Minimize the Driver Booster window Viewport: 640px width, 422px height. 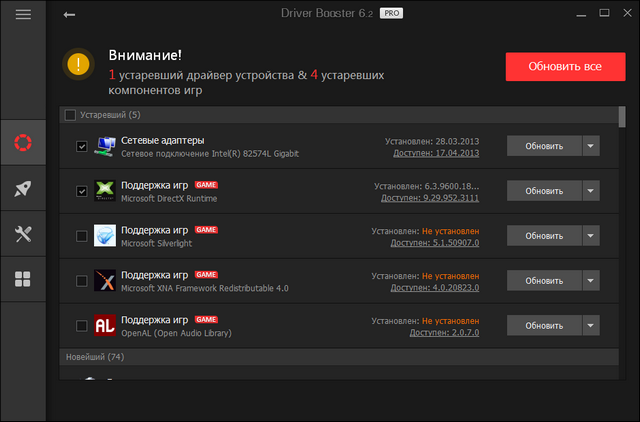(x=581, y=15)
